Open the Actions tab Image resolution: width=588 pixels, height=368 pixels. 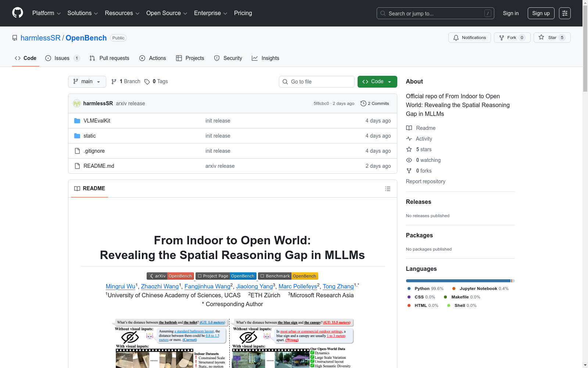click(x=153, y=58)
